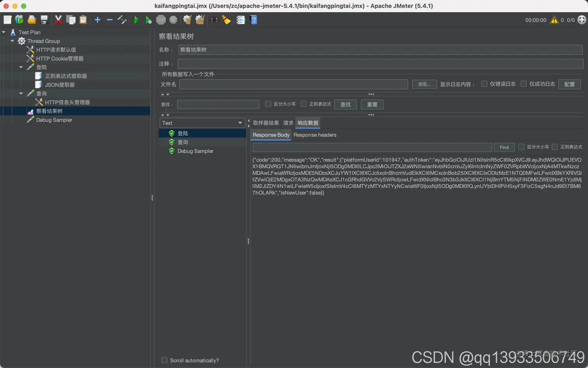Select HTTP Cookie管理器 in tree
Screen dimensions: 588x368
[x=59, y=58]
